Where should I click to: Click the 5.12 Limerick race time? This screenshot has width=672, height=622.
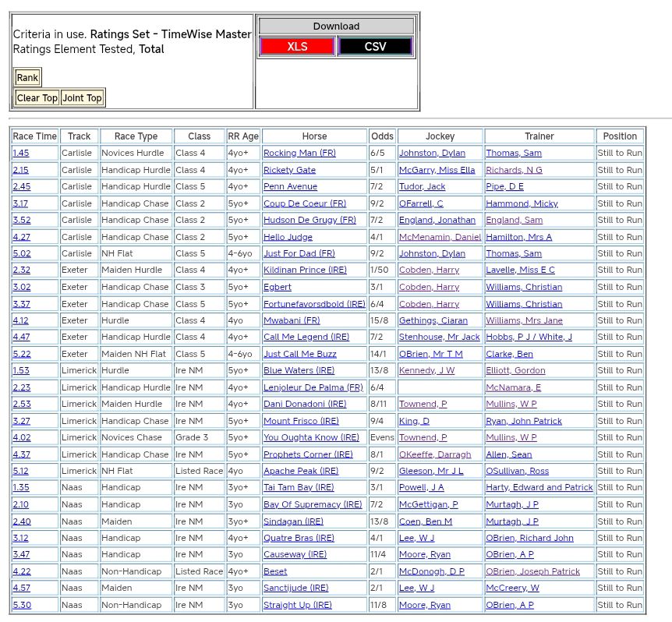tap(21, 472)
